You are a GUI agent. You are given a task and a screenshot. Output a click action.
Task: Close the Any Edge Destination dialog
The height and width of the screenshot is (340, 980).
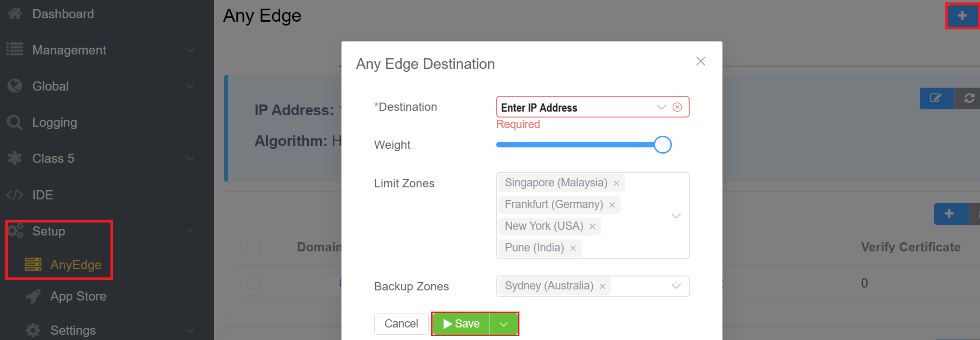tap(700, 61)
